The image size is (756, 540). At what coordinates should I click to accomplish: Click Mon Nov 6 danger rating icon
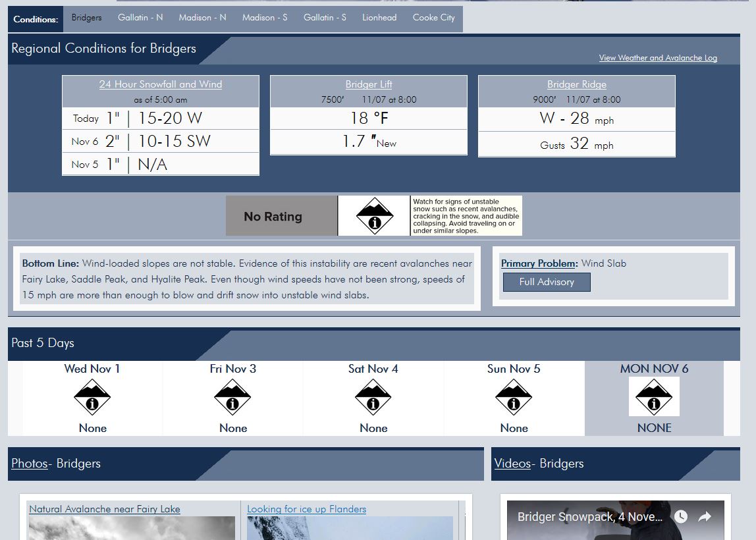(654, 397)
